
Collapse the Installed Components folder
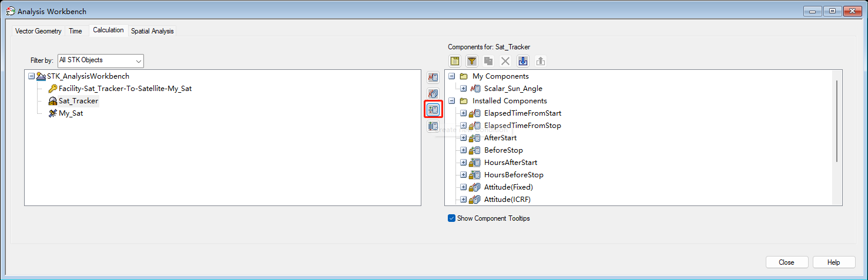(451, 101)
